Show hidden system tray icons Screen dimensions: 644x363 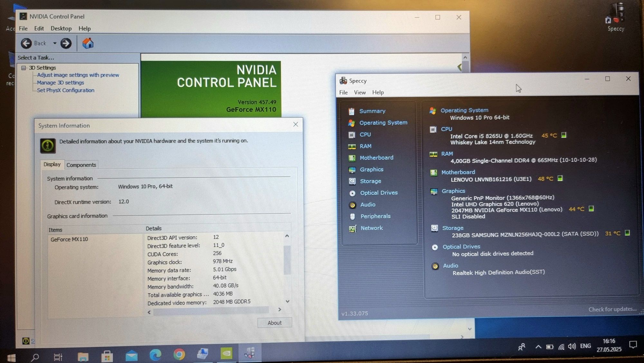click(x=538, y=347)
